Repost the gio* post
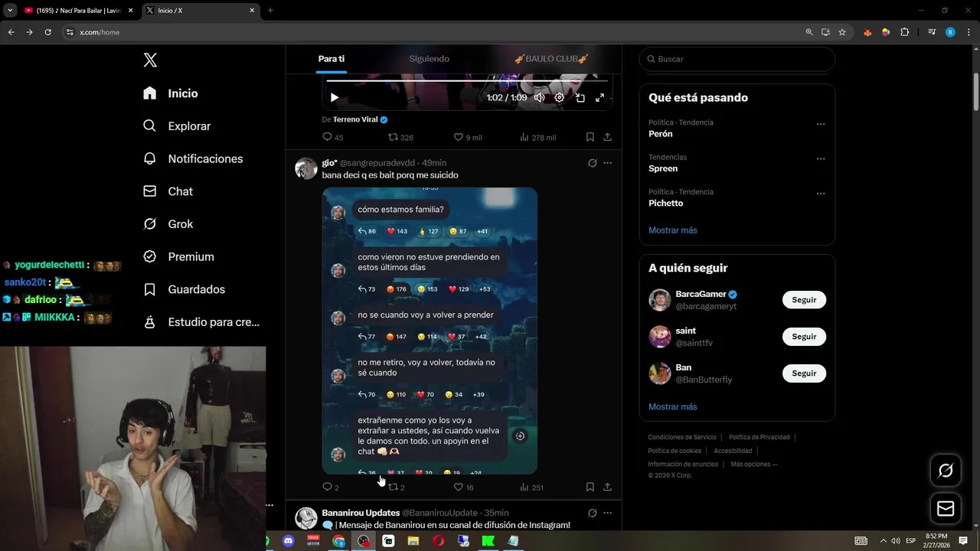980x551 pixels. click(x=396, y=487)
